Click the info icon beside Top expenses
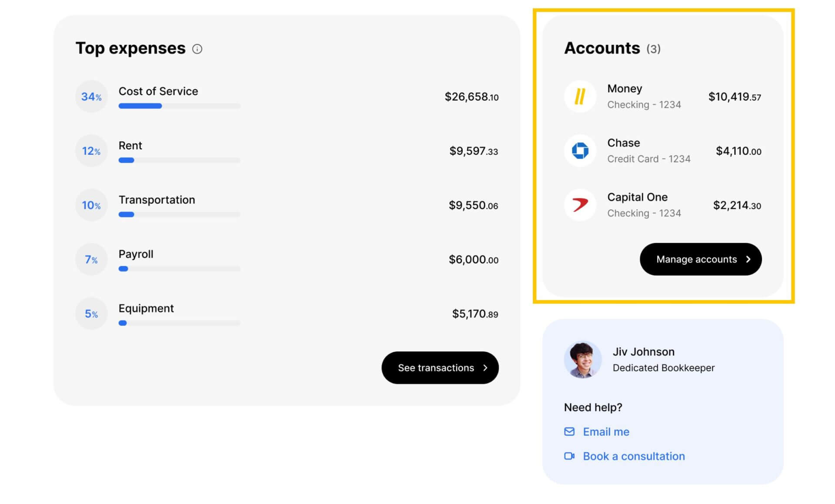835x504 pixels. (197, 49)
